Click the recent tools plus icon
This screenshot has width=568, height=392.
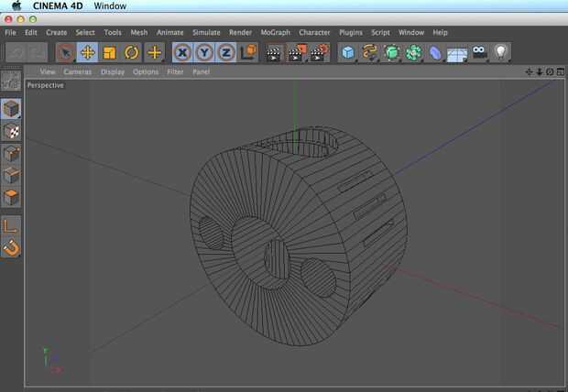(154, 52)
